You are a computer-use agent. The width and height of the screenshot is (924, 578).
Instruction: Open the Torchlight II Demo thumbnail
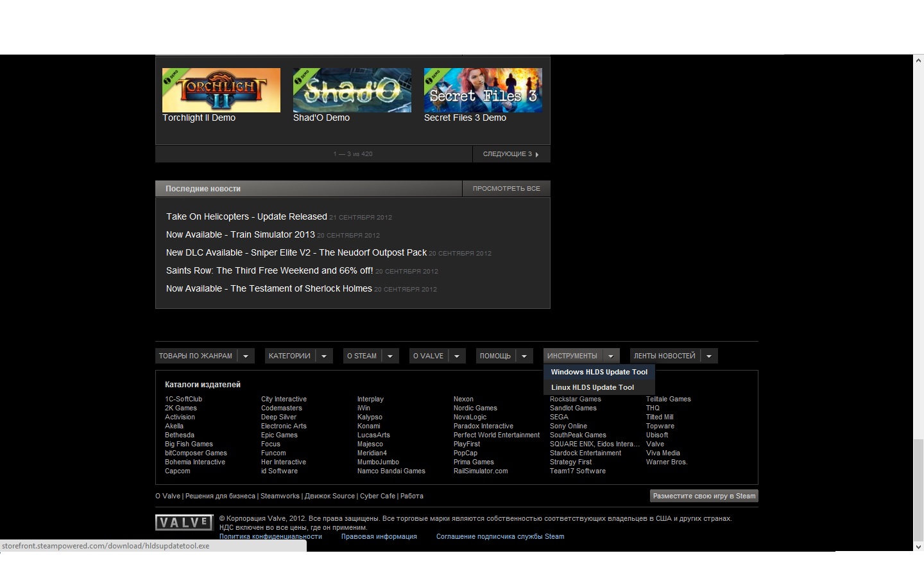point(221,90)
